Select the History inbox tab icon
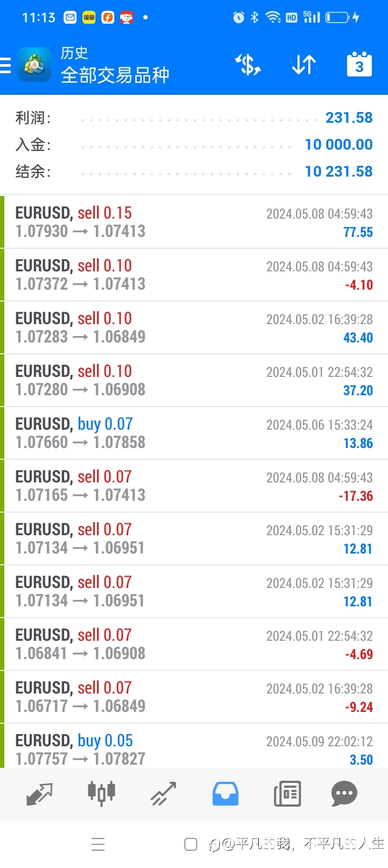388x868 pixels. (x=225, y=794)
